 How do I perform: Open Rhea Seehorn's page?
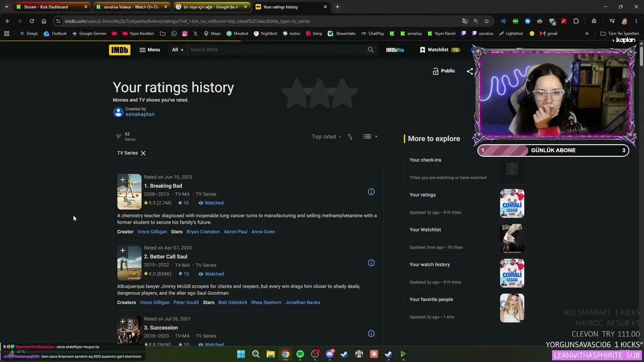pyautogui.click(x=266, y=303)
